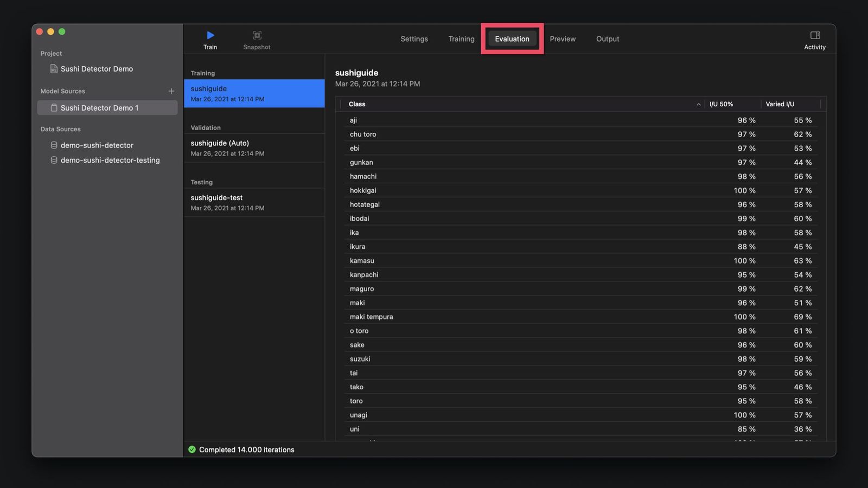This screenshot has height=488, width=868.
Task: Click the database icon beside demo-sushi-detector
Action: click(54, 145)
